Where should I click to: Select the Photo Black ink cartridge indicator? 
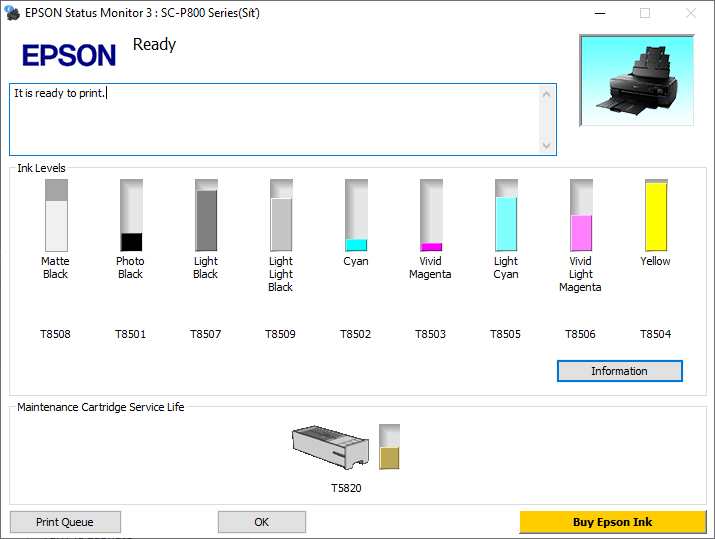(131, 215)
